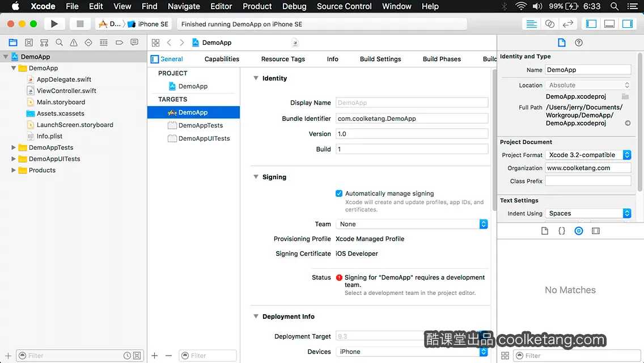
Task: Collapse the Deployment Info section
Action: point(256,316)
